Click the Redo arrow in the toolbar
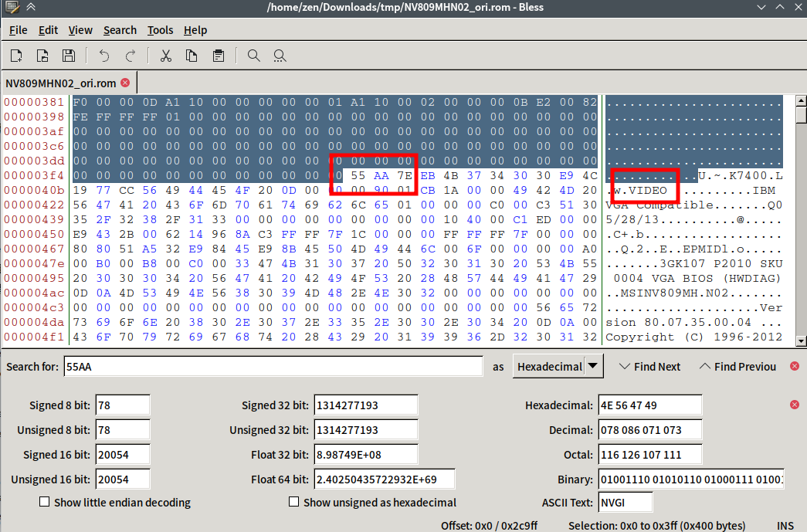807x532 pixels. tap(130, 56)
